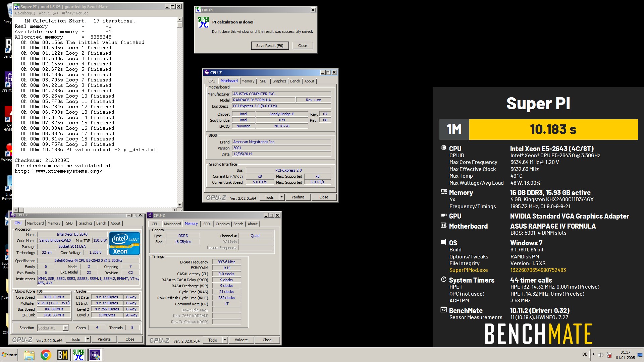Click Super PI horizontal scrollbar left arrow

16,210
